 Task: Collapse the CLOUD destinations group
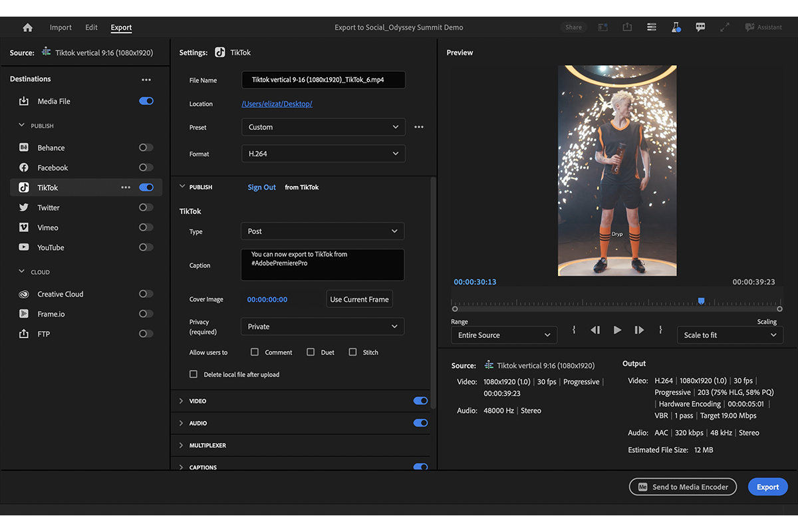tap(22, 271)
